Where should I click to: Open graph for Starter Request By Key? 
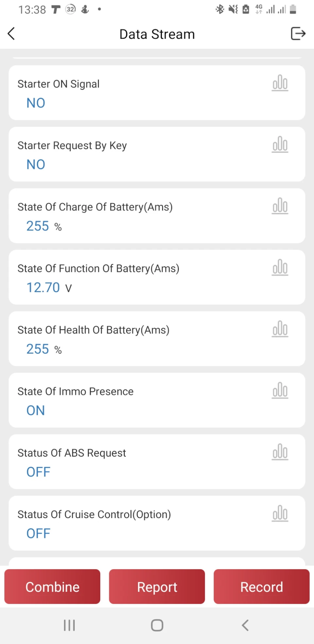[280, 144]
